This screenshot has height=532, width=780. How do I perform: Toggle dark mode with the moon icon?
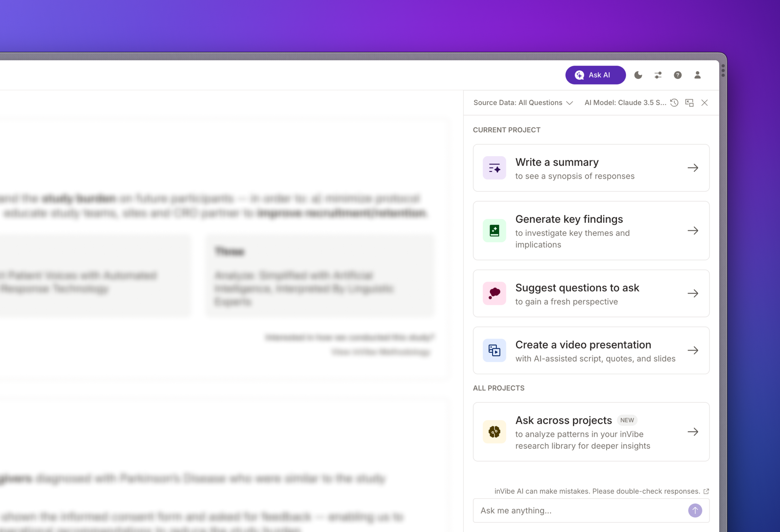(638, 75)
